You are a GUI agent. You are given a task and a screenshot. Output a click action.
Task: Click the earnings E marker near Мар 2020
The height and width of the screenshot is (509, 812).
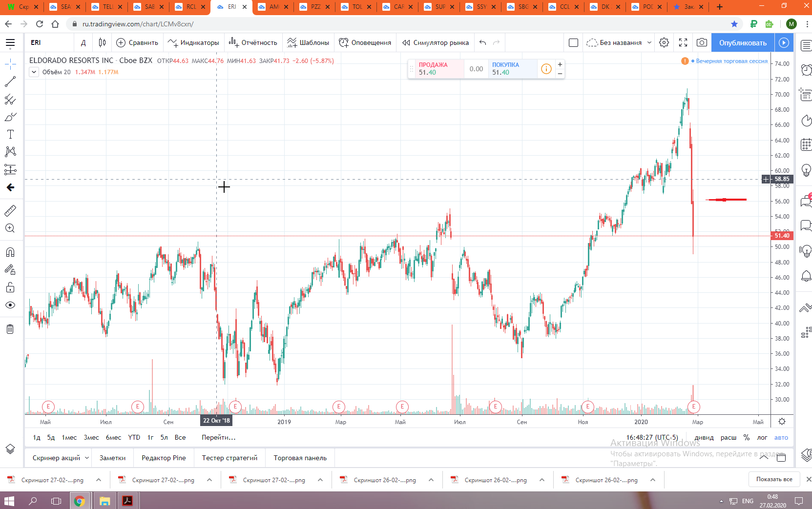694,407
